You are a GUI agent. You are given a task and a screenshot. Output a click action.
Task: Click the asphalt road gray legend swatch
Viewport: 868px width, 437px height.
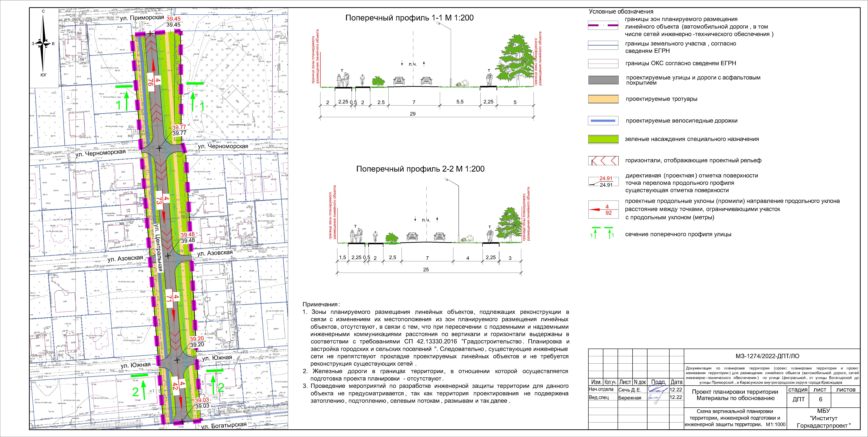[x=603, y=80]
